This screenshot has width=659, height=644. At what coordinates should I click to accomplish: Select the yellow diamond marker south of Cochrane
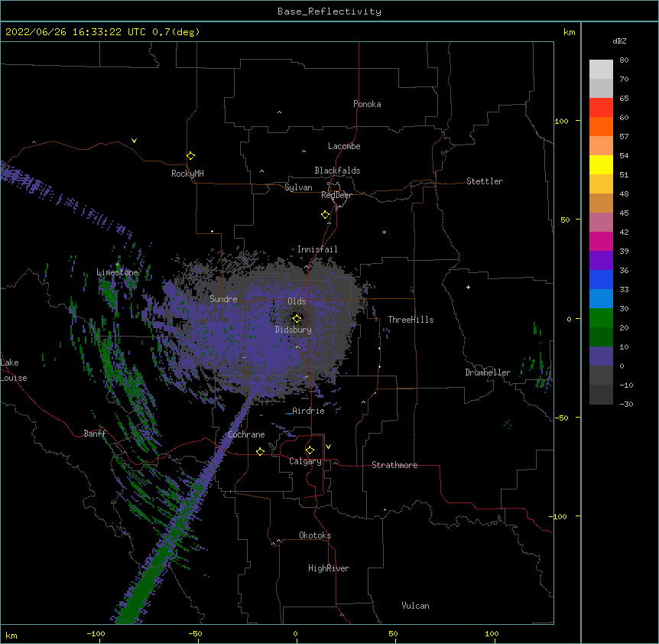click(260, 451)
